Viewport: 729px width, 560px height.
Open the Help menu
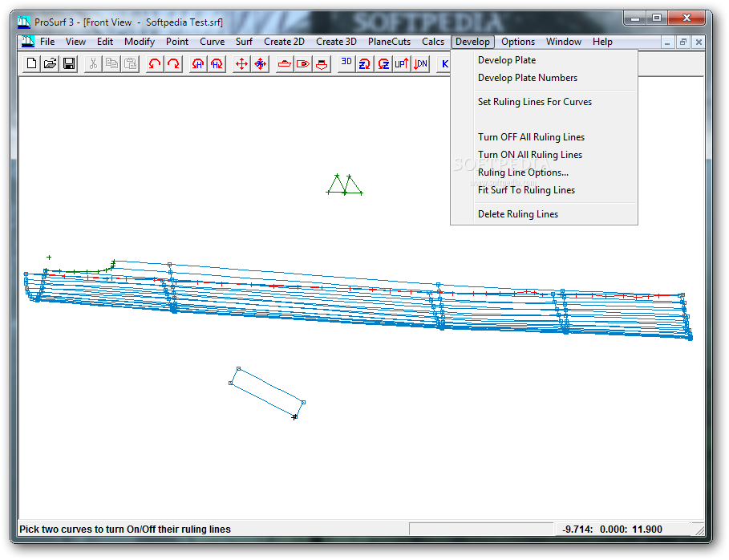602,42
